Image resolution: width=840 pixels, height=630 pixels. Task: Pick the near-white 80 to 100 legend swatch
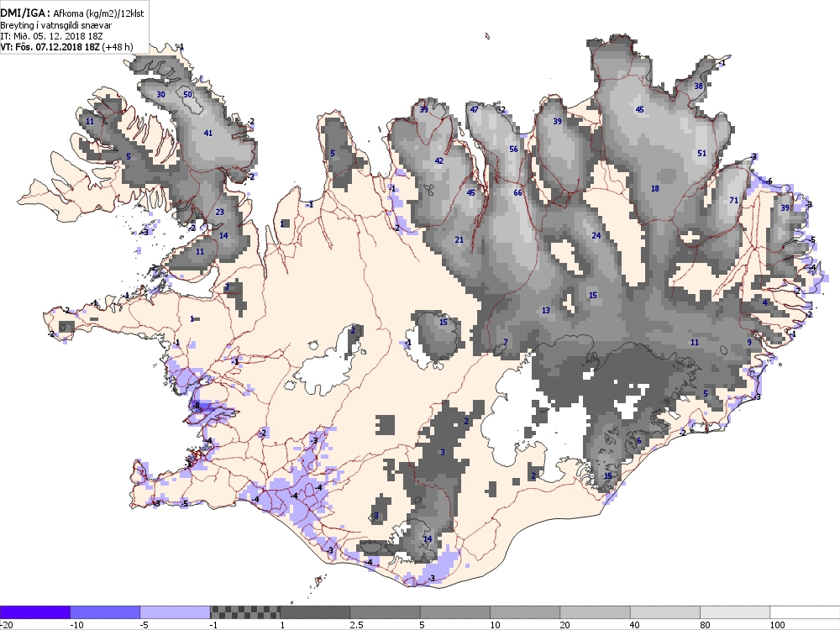click(x=735, y=612)
